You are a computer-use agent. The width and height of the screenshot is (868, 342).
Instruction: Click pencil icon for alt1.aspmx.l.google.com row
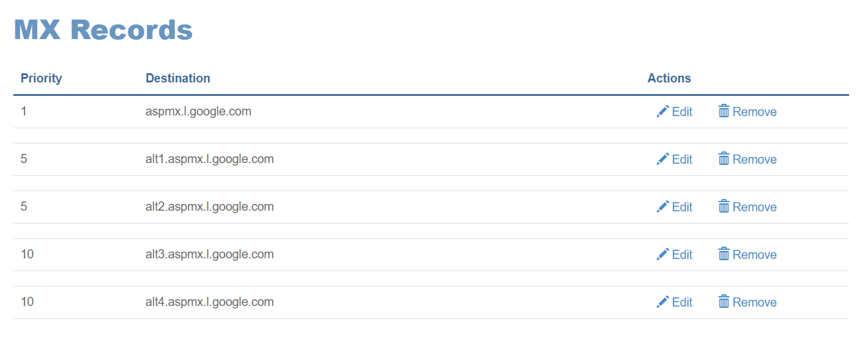point(662,159)
